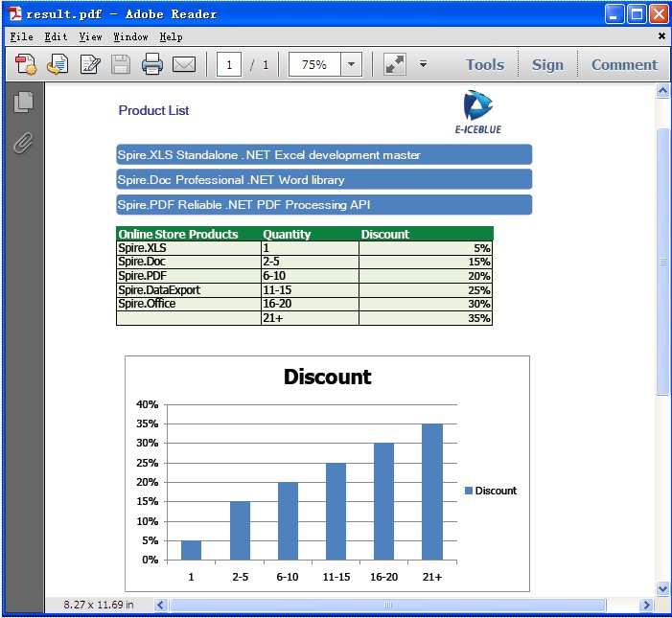Click the vertical scrollbar down arrow
Screen dimensions: 672x618
[662, 589]
